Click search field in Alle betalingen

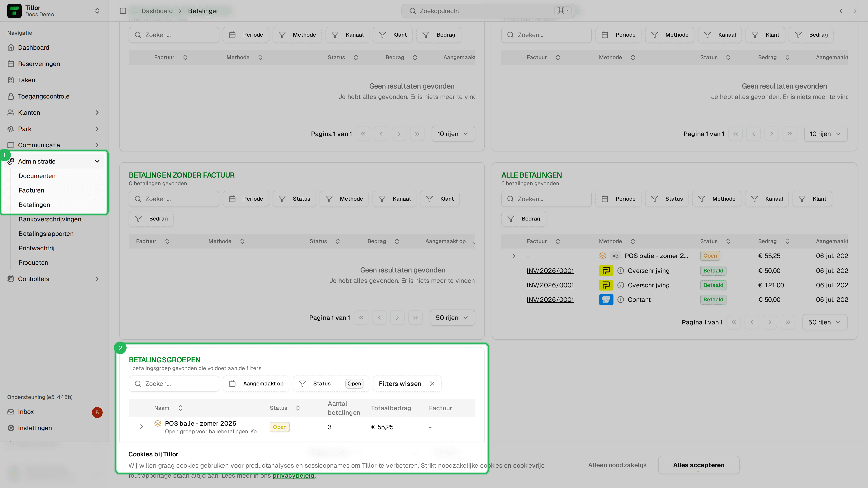tap(546, 199)
